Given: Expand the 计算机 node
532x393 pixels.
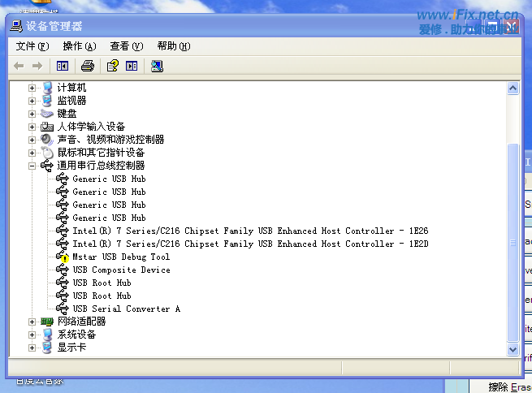Looking at the screenshot, I should [32, 89].
